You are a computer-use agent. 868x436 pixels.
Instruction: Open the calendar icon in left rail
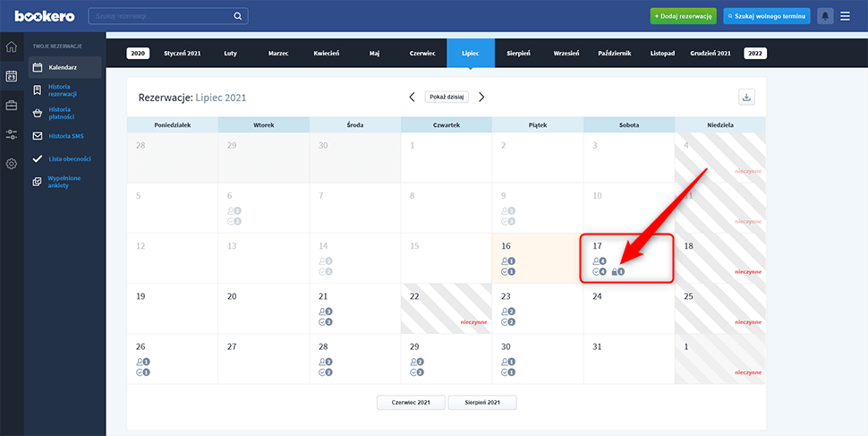[11, 76]
